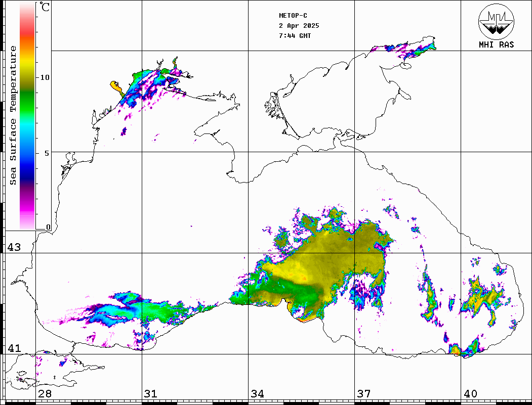The height and width of the screenshot is (405, 532).
Task: Click the orange blob near northwest coast
Action: [x=116, y=86]
